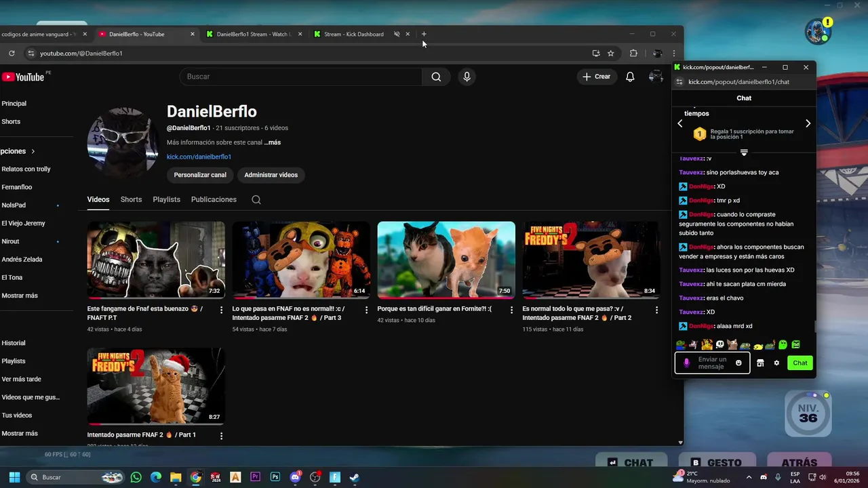Screen dimensions: 868x488
Task: Open the 8:27 Santa-hat cat video thumbnail
Action: 156,386
